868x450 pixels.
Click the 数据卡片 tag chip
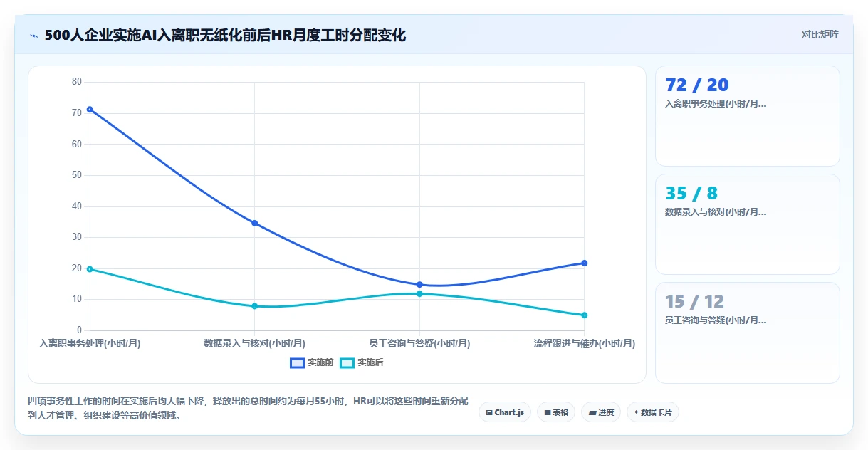coord(653,412)
